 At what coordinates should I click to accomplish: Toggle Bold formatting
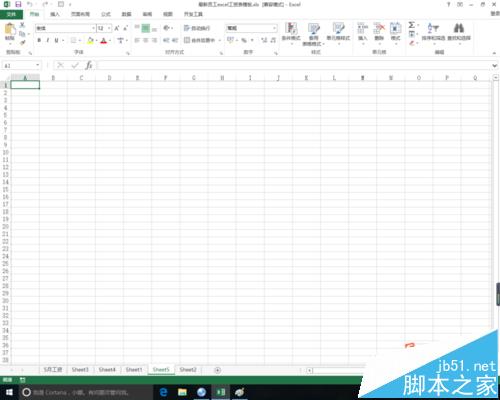(39, 40)
